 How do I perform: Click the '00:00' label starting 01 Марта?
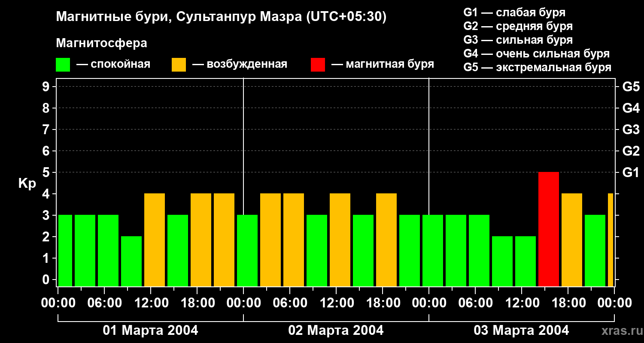[58, 303]
